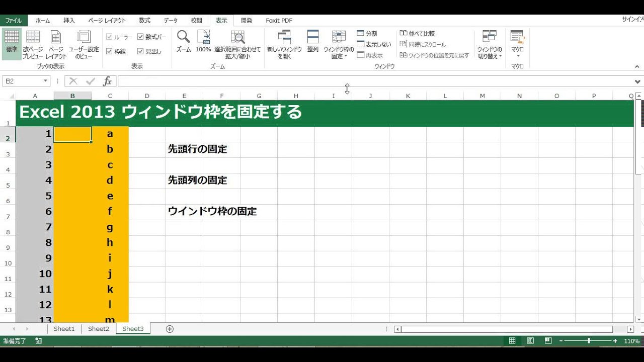Select column D header

point(147,96)
